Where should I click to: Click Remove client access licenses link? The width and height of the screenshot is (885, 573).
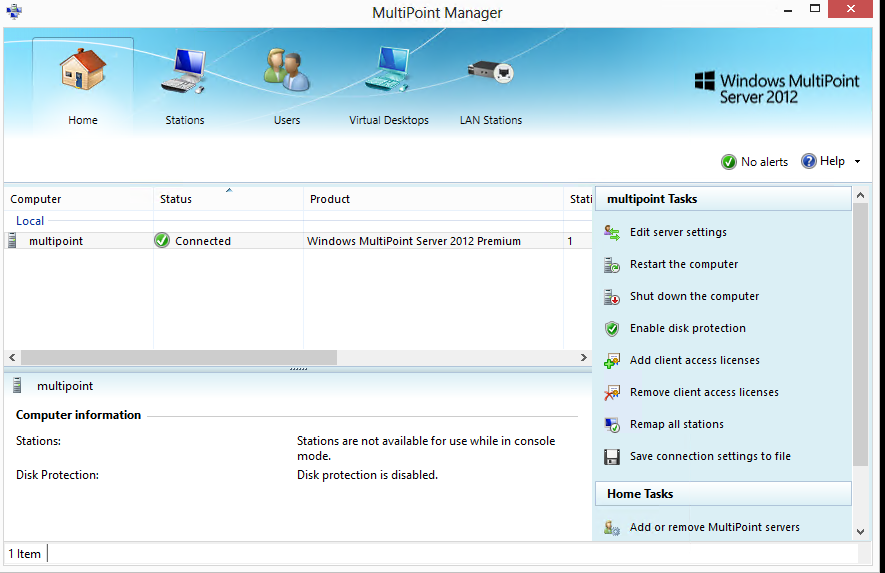tap(704, 392)
